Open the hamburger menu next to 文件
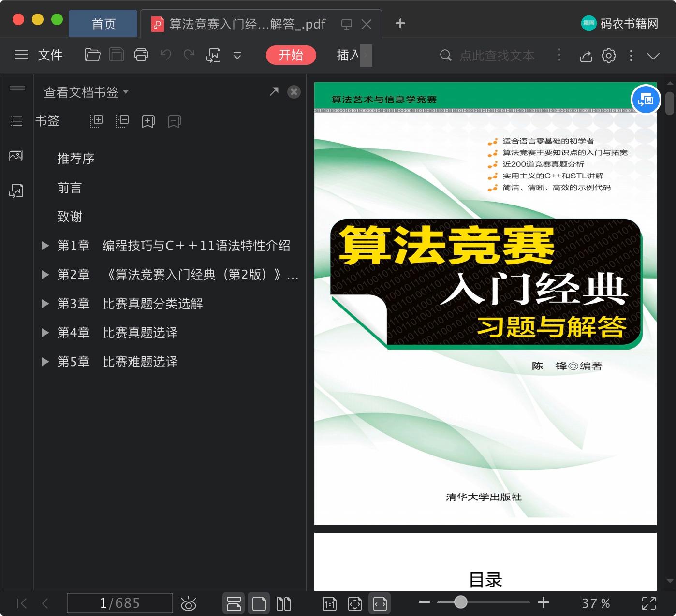676x616 pixels. [21, 55]
